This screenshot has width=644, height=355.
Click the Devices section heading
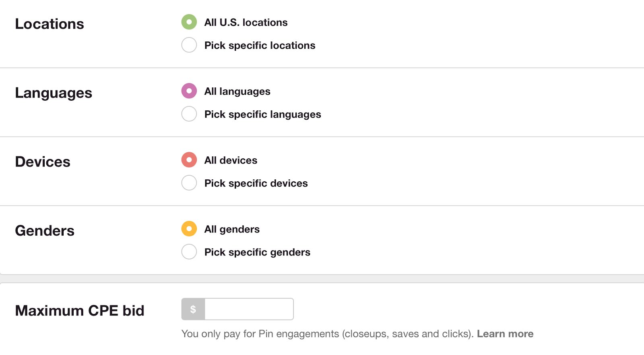point(43,162)
